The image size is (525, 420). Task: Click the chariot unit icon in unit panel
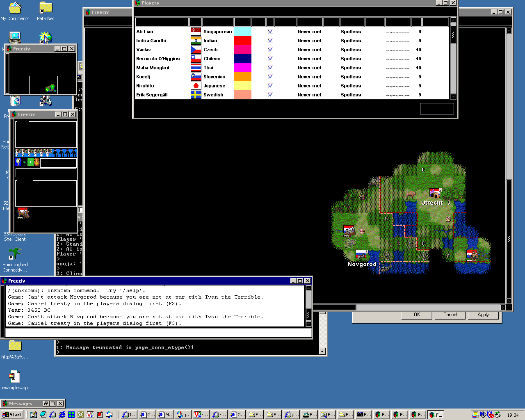pyautogui.click(x=23, y=213)
